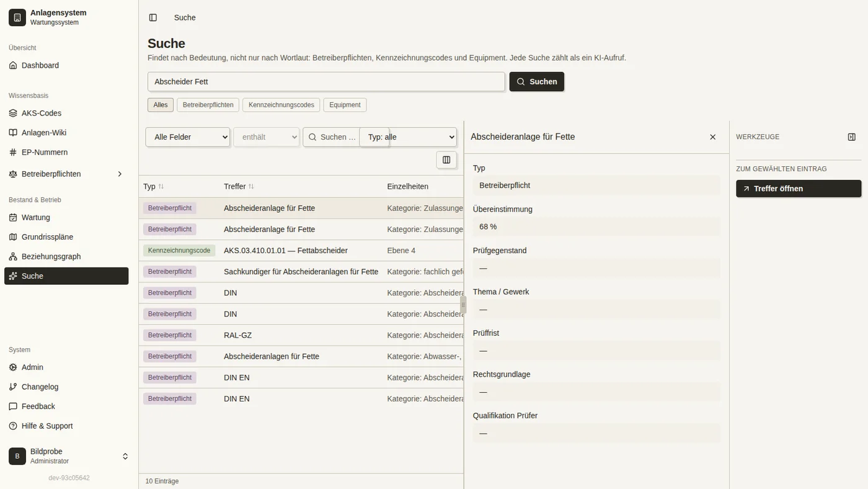Filter results by Betreiberpflichten
Screen dimensions: 868x489
(x=208, y=105)
